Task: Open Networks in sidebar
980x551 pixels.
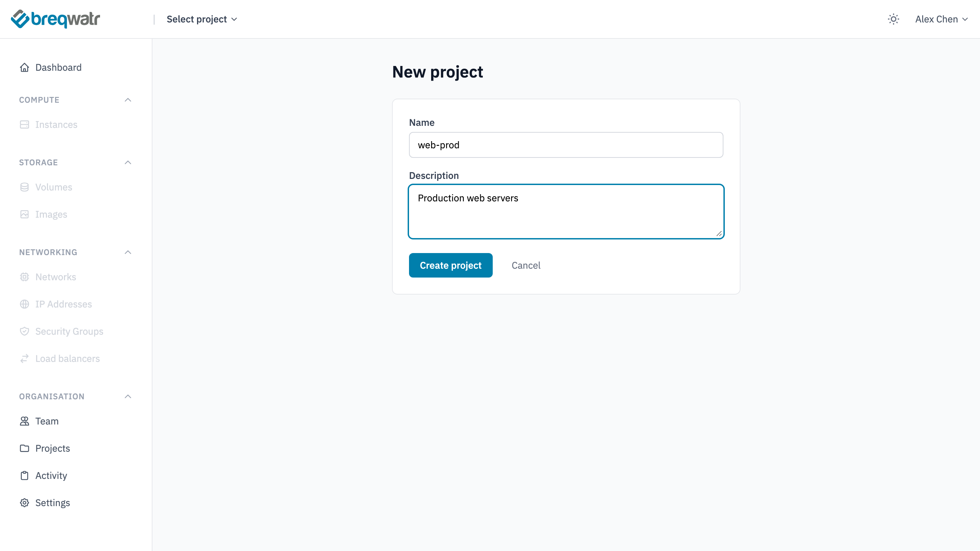Action: coord(55,277)
